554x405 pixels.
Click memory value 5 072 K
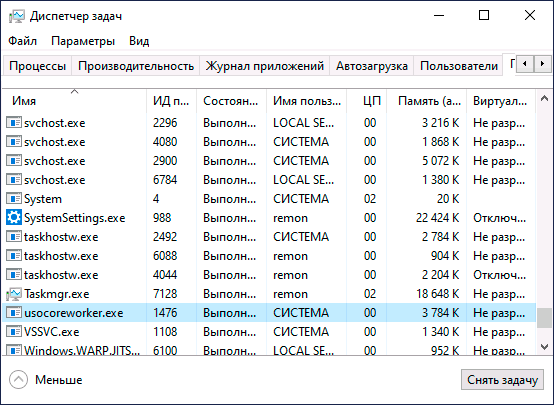coord(441,161)
